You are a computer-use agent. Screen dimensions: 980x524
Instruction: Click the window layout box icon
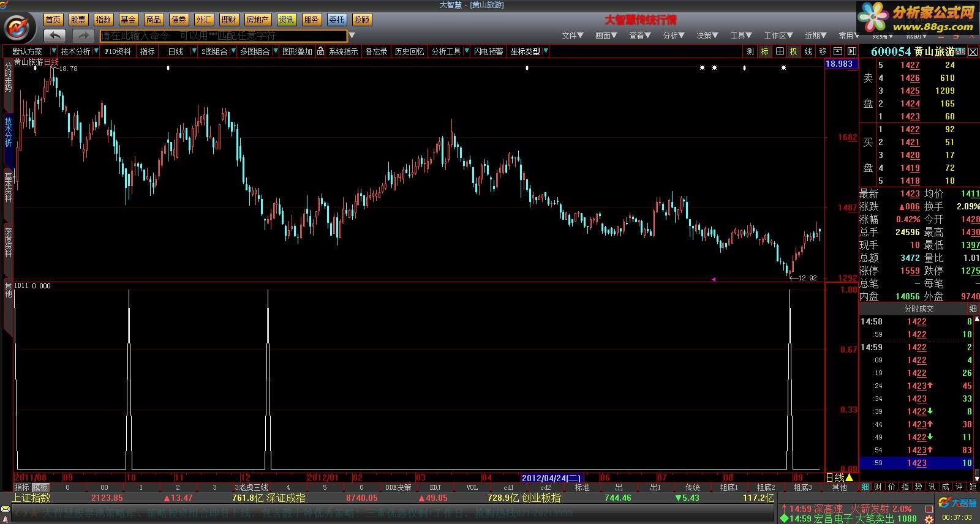click(x=838, y=51)
